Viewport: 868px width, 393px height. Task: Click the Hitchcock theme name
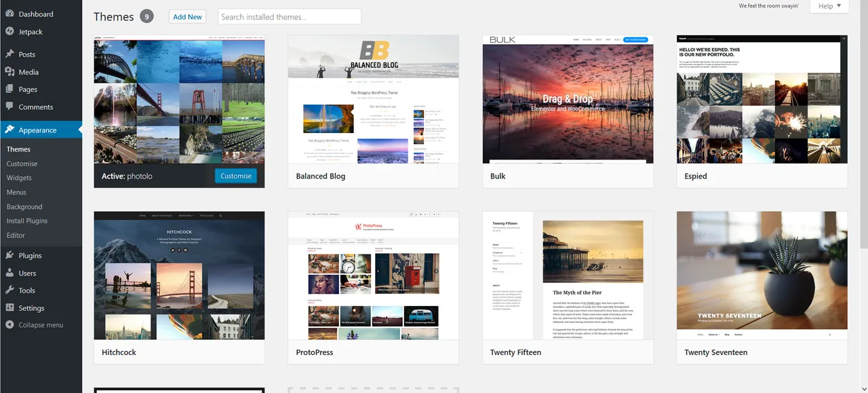tap(119, 352)
